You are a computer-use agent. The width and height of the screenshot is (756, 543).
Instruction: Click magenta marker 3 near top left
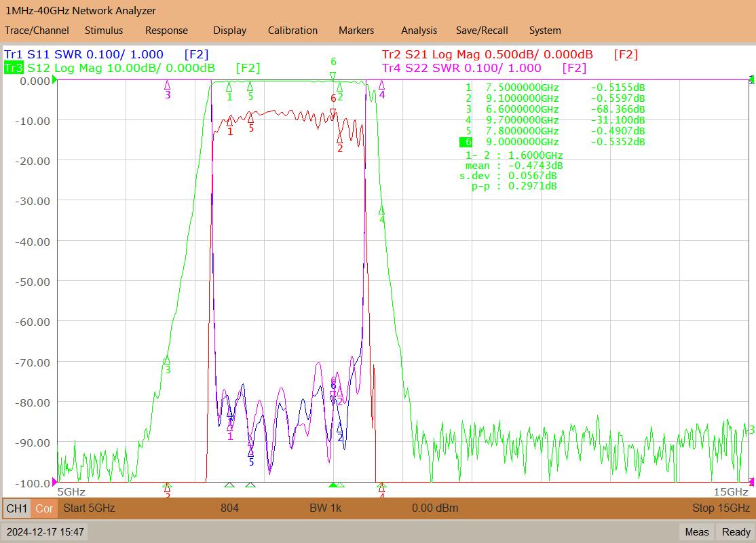tap(168, 86)
